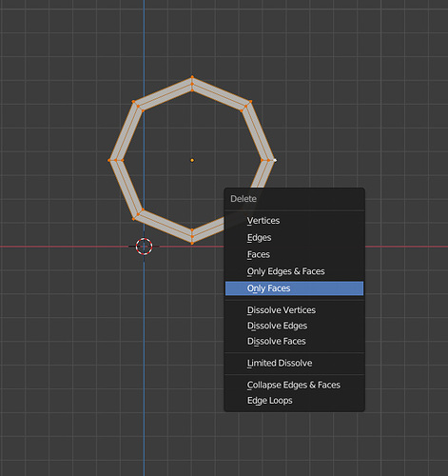Click the highlighted Only Faces entry
Screen dimensions: 448x476
pos(294,288)
